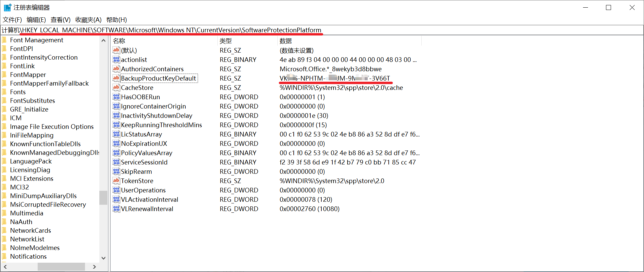Select the SkipRearm value entry
The image size is (644, 272).
click(x=136, y=171)
